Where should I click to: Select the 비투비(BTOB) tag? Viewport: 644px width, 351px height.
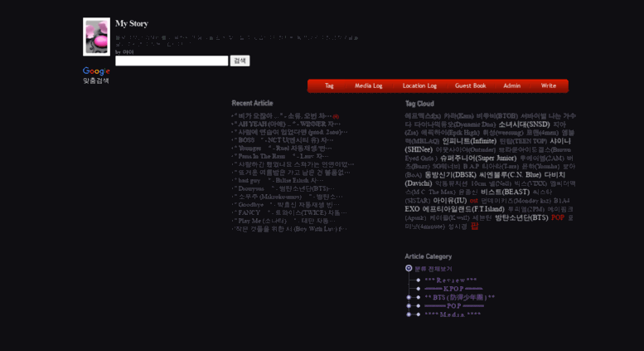coord(497,116)
